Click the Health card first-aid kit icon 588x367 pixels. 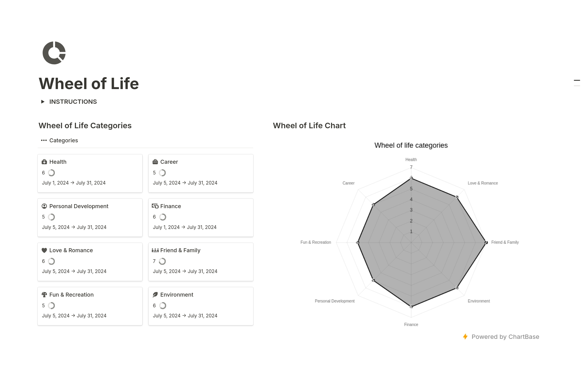44,162
